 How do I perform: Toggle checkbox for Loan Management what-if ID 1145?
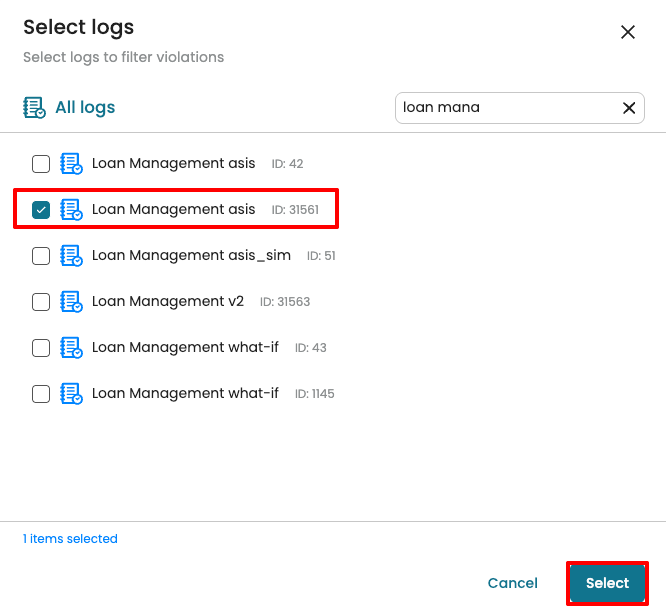click(x=41, y=394)
